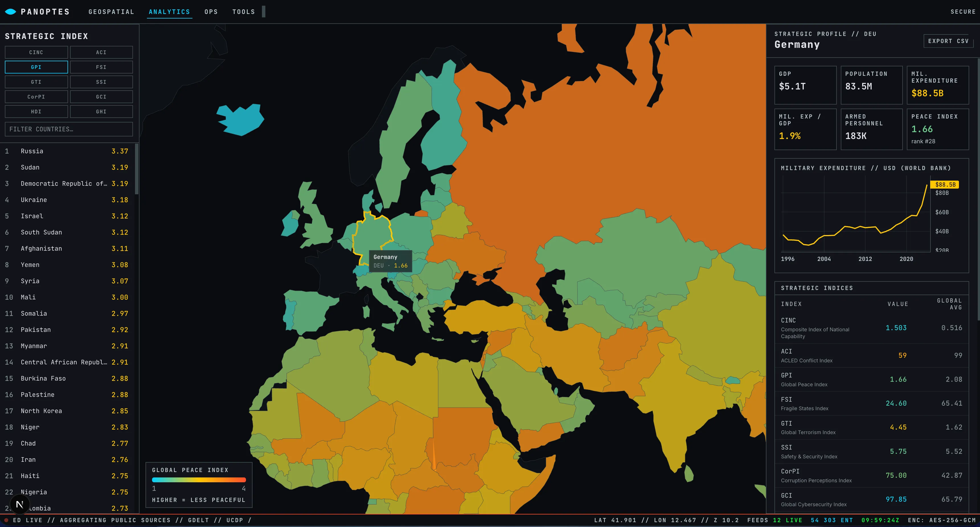Image resolution: width=980 pixels, height=527 pixels.
Task: Click the GDP $5.1T stat card
Action: click(x=805, y=85)
